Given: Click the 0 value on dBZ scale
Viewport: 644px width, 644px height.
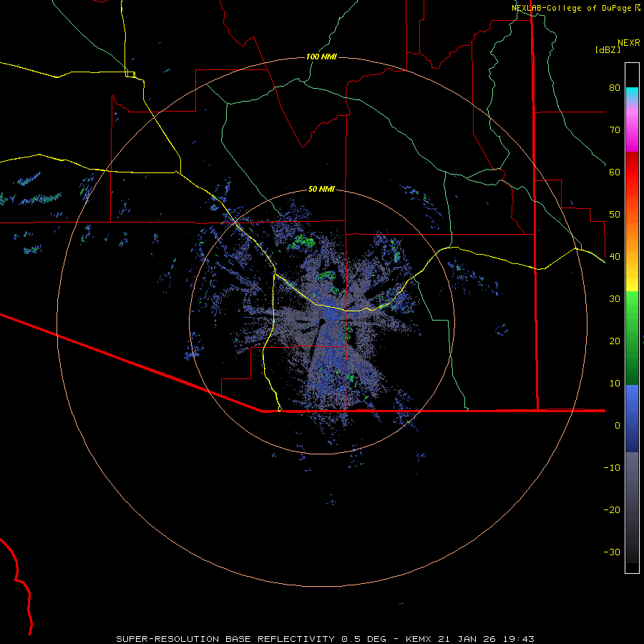Looking at the screenshot, I should click(618, 426).
